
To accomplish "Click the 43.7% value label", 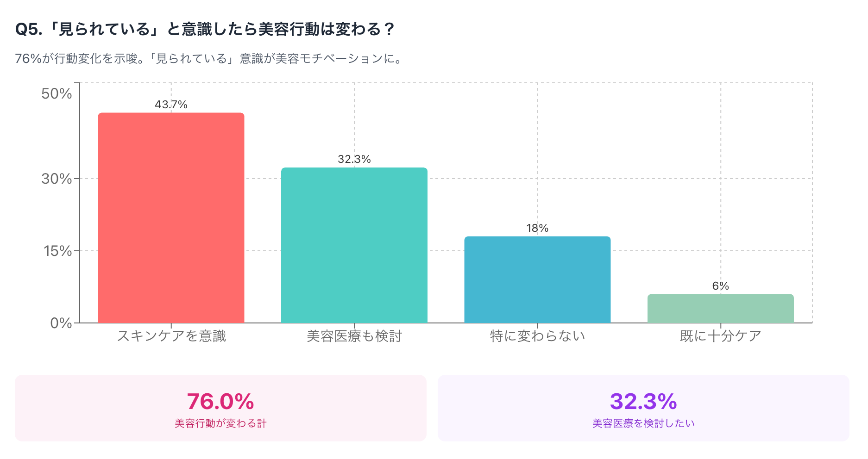I will pyautogui.click(x=171, y=105).
